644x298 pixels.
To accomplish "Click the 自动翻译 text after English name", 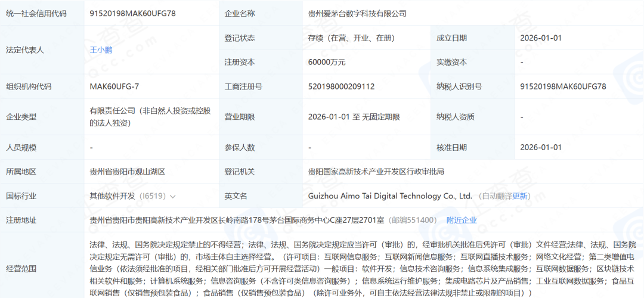I will pos(497,196).
